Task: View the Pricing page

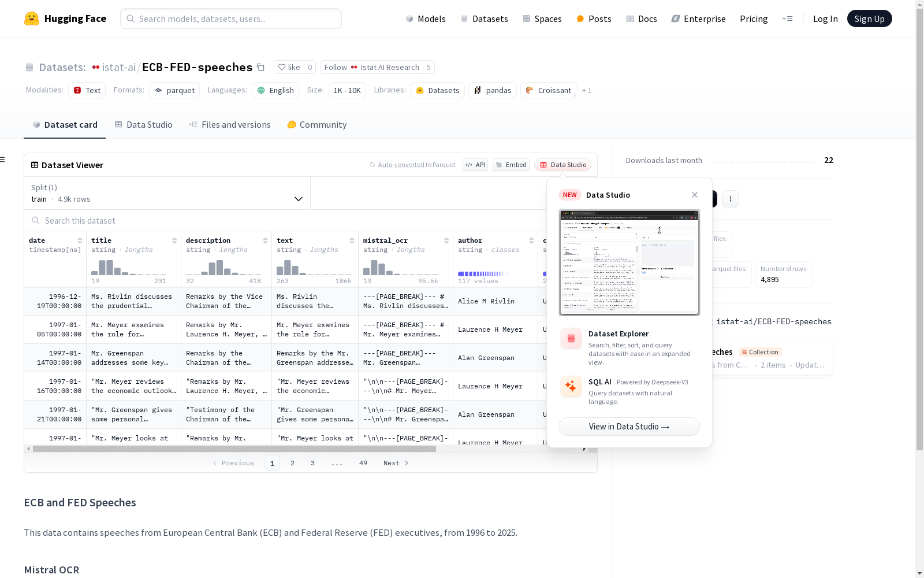Action: 754,18
